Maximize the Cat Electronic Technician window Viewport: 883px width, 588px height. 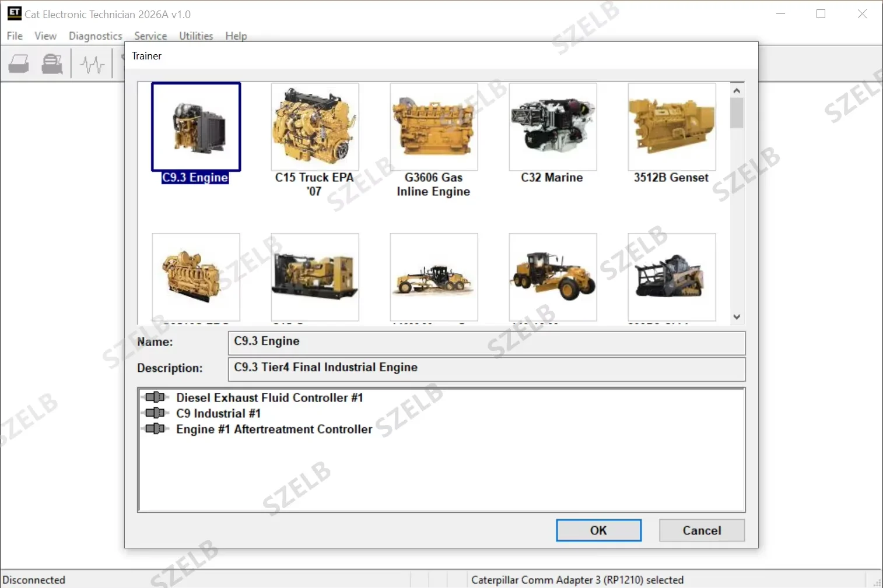point(821,14)
